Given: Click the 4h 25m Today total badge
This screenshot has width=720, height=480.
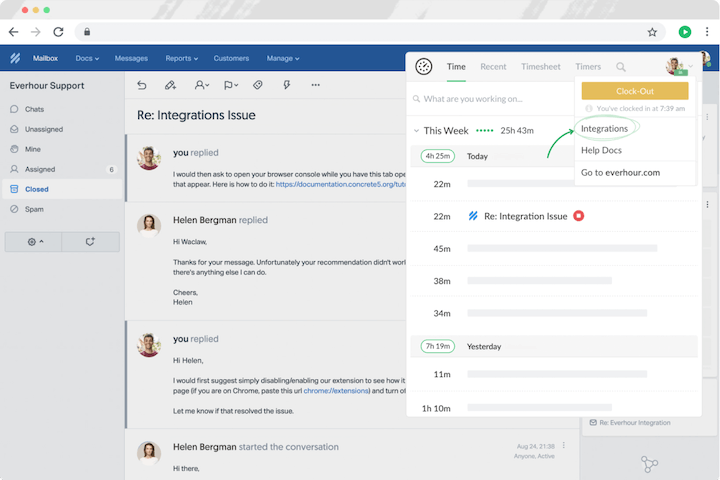Looking at the screenshot, I should 438,156.
